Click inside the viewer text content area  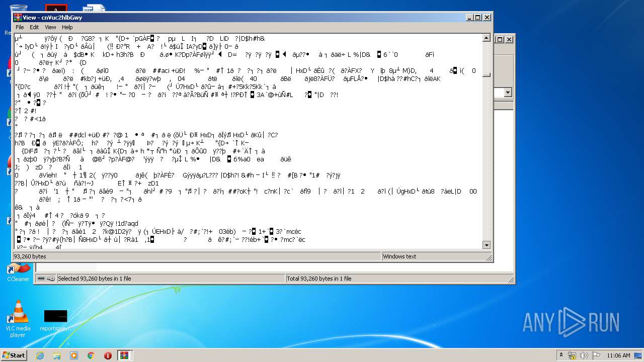[248, 141]
